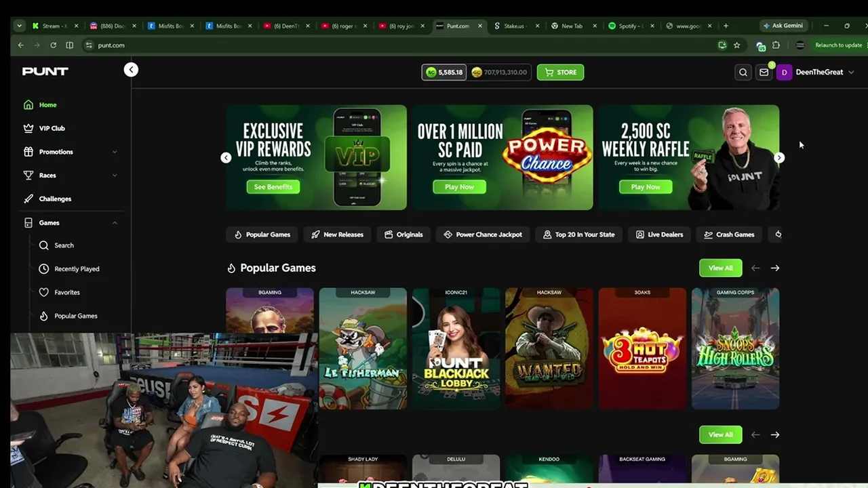Click the Recently Played clock icon
The height and width of the screenshot is (488, 868).
(44, 269)
